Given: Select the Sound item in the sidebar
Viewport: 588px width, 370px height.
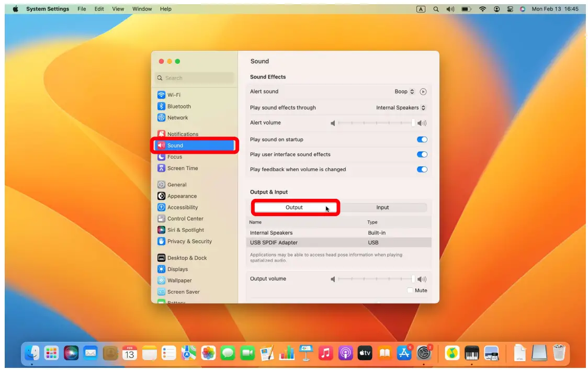Looking at the screenshot, I should [x=194, y=145].
